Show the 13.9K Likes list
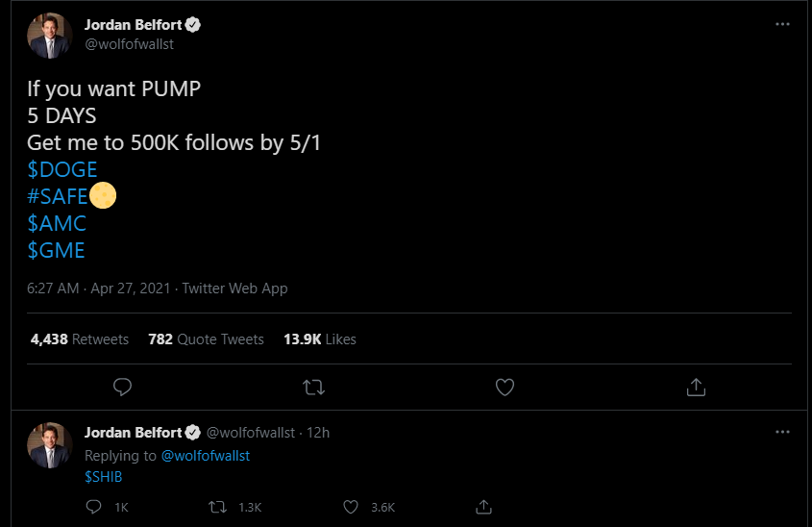This screenshot has height=527, width=812. 319,339
